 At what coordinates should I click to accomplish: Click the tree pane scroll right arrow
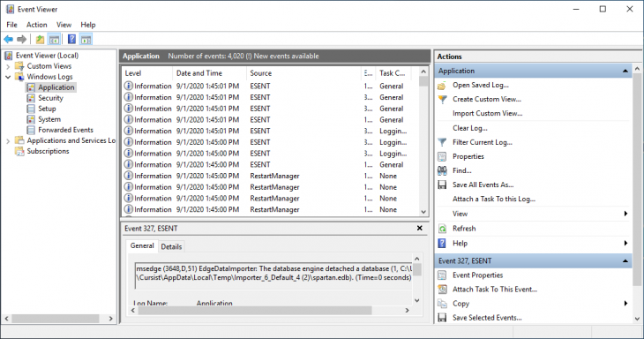[x=110, y=319]
